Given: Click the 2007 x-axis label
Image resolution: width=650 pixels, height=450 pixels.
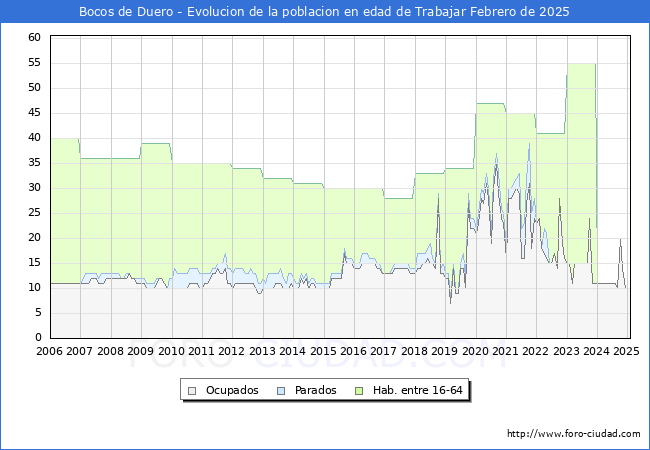Looking at the screenshot, I should pos(80,351).
